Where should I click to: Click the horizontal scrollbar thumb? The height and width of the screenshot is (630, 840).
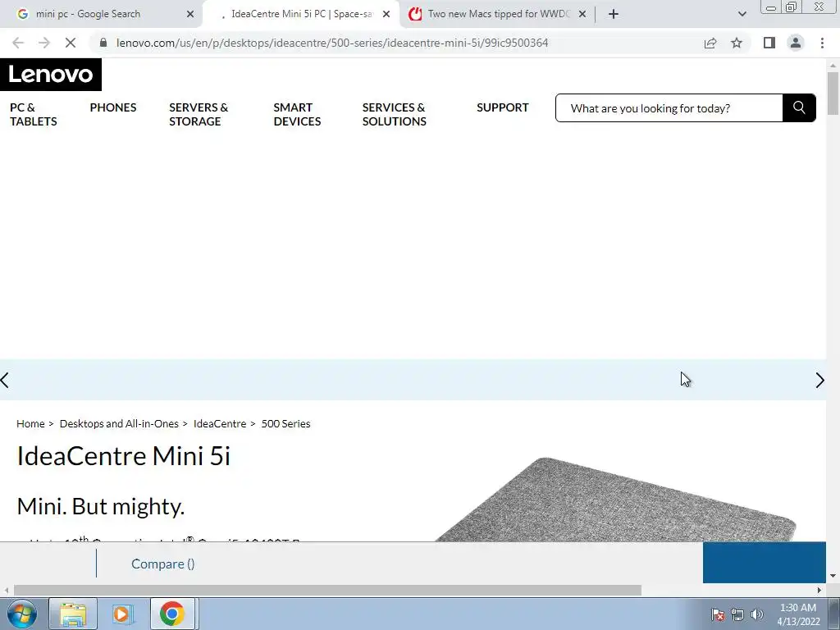point(327,591)
